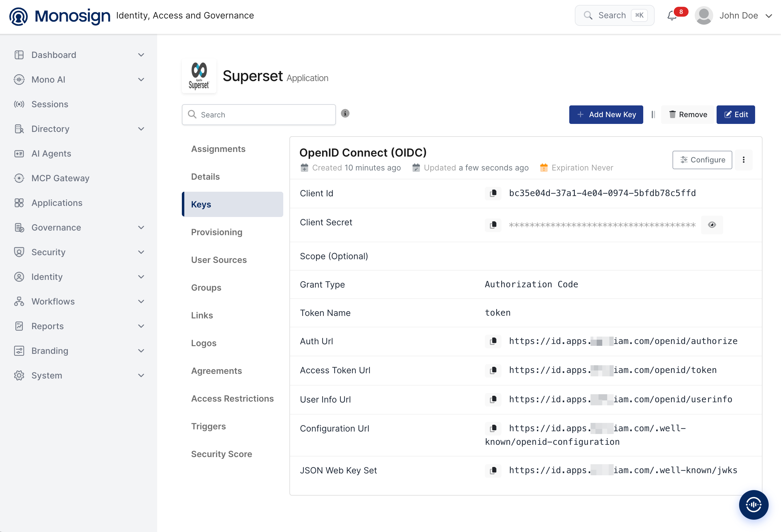Click the search info icon
The image size is (781, 532).
coord(345,114)
